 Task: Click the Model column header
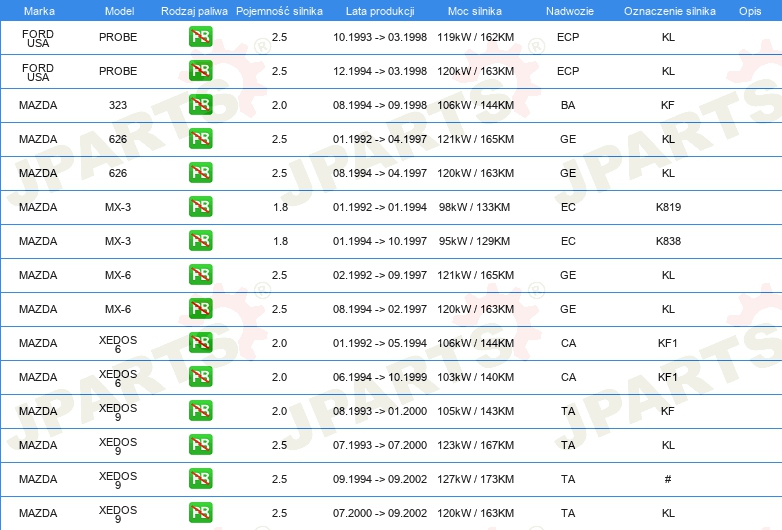click(x=119, y=11)
